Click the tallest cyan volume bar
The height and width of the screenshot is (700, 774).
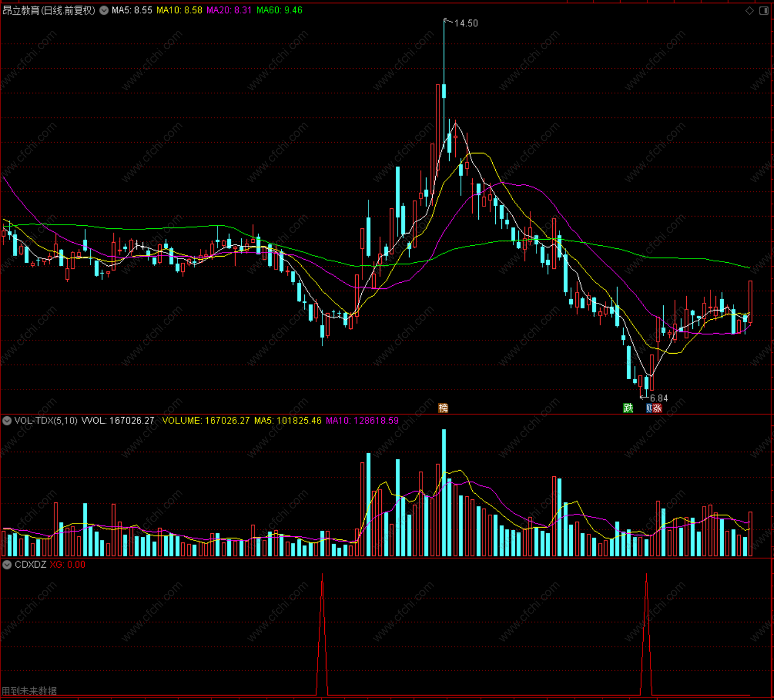(444, 493)
